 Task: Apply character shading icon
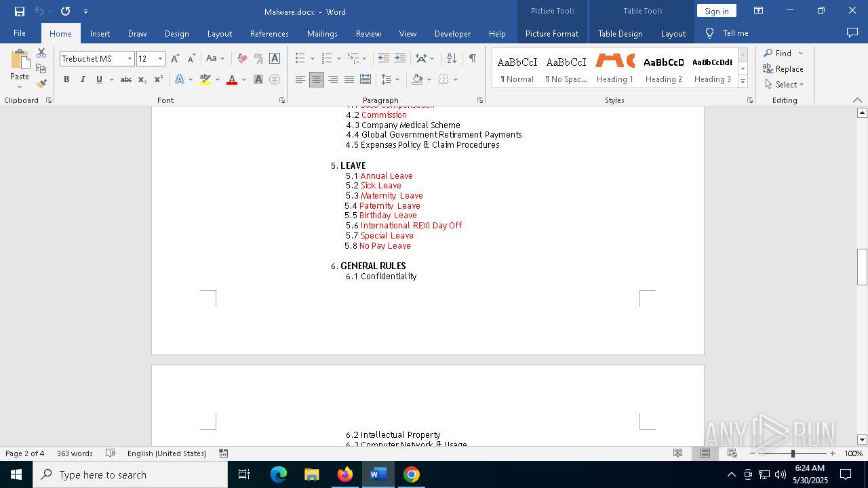258,79
